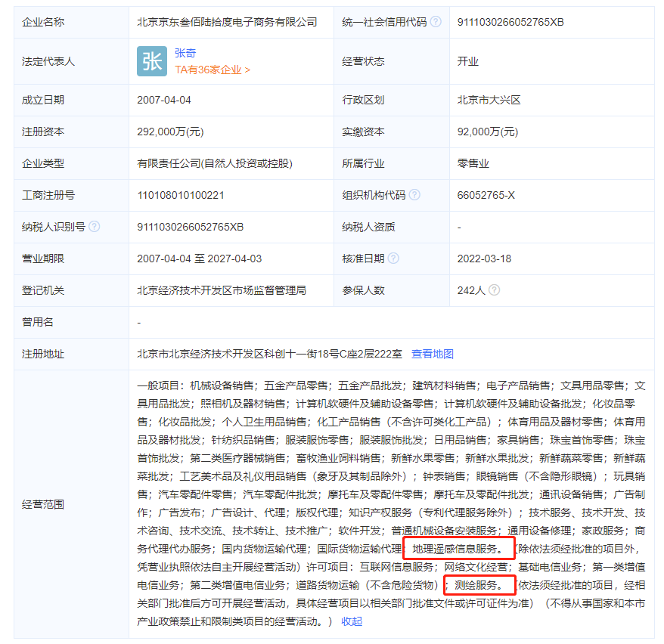The width and height of the screenshot is (664, 644).
Task: Select status value 开业
Action: click(x=467, y=61)
